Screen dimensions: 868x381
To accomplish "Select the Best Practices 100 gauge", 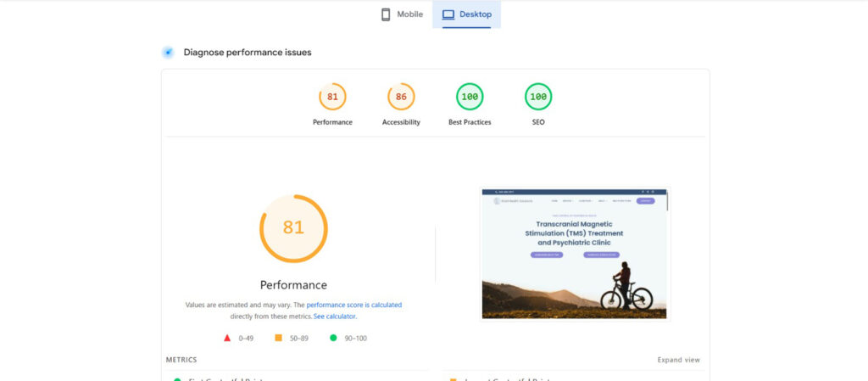I will [x=470, y=97].
